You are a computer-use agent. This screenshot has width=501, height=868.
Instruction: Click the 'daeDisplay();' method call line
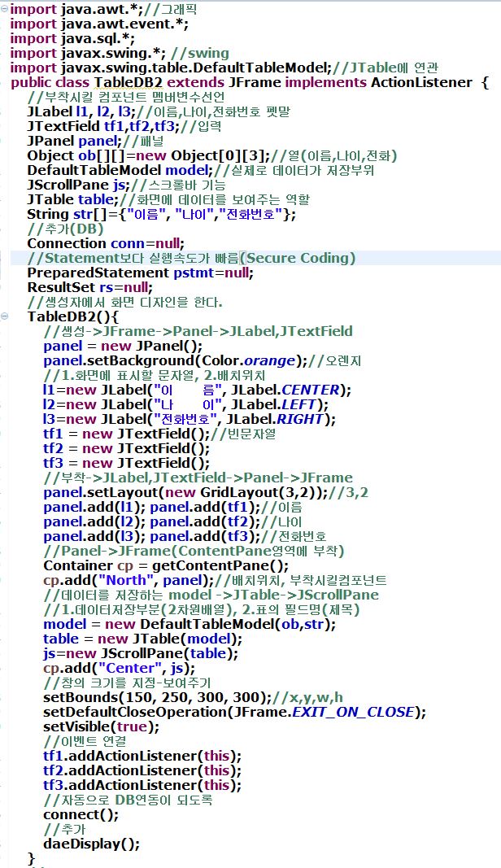point(92,844)
